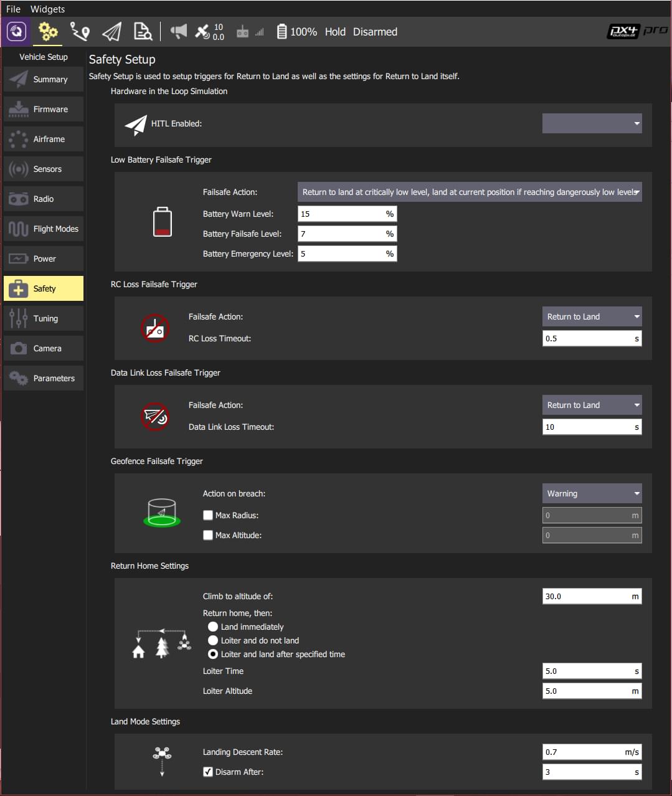Open the Analyze view document icon
The image size is (672, 796).
[x=143, y=31]
